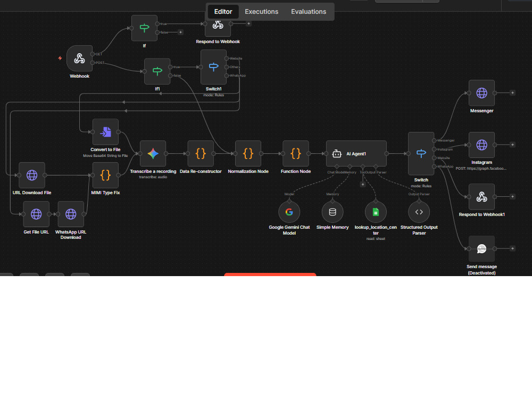Select the Get File URL node
The image size is (532, 399).
click(36, 214)
